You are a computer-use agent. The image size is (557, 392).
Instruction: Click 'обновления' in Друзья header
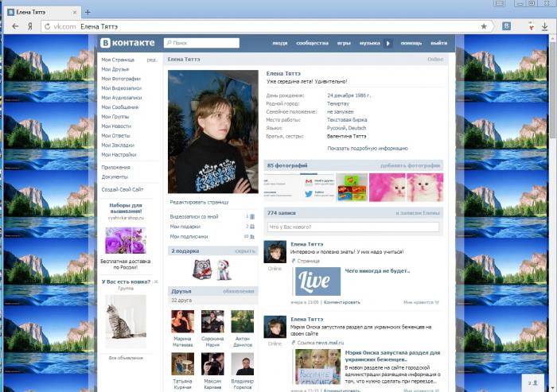(x=239, y=291)
